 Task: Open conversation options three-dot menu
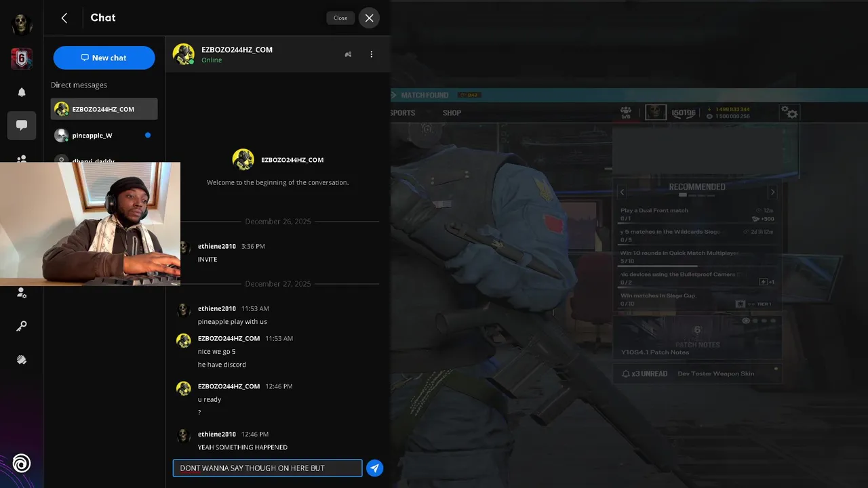point(371,54)
